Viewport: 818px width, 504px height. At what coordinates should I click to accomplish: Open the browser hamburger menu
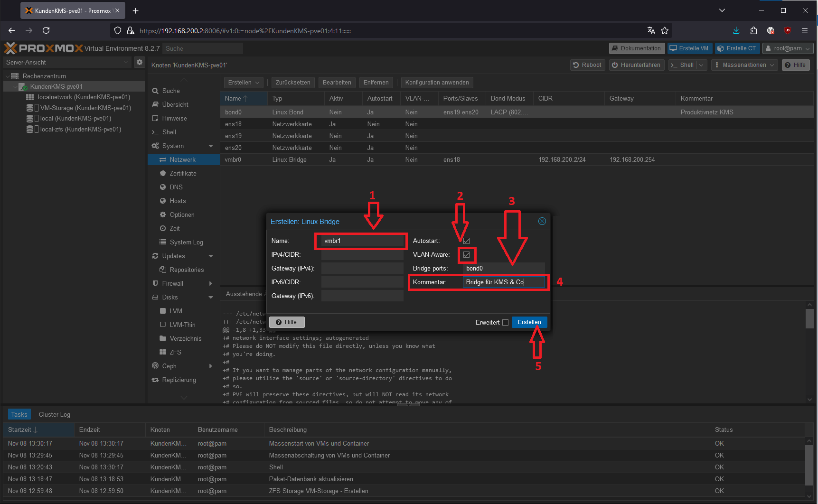click(x=805, y=30)
